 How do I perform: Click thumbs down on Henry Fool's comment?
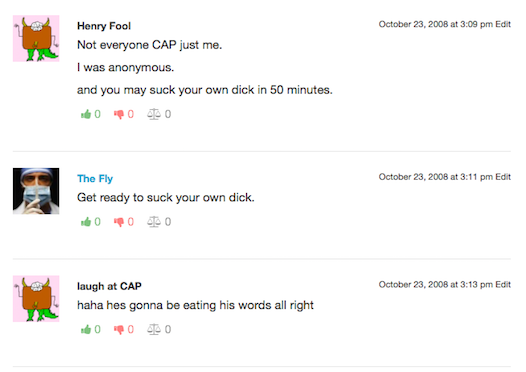coord(119,115)
